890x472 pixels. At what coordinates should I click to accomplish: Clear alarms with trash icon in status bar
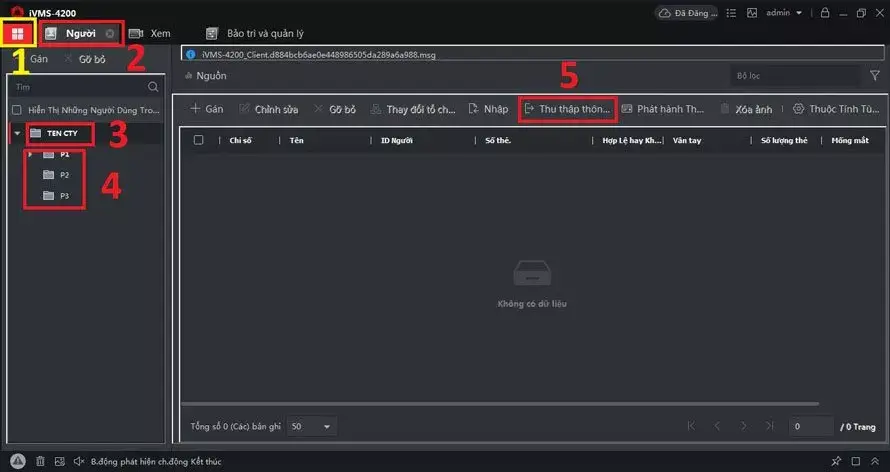click(40, 461)
